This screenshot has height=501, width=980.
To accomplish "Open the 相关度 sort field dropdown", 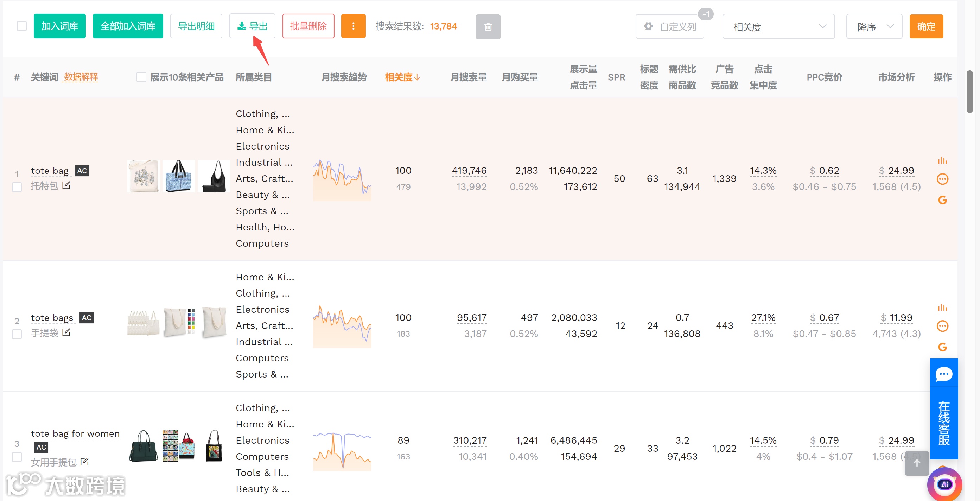I will click(x=778, y=27).
